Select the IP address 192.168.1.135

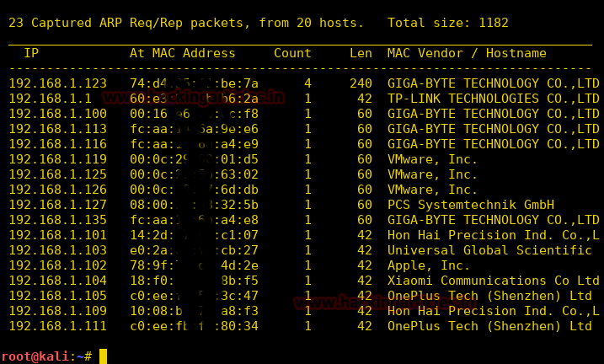[58, 220]
